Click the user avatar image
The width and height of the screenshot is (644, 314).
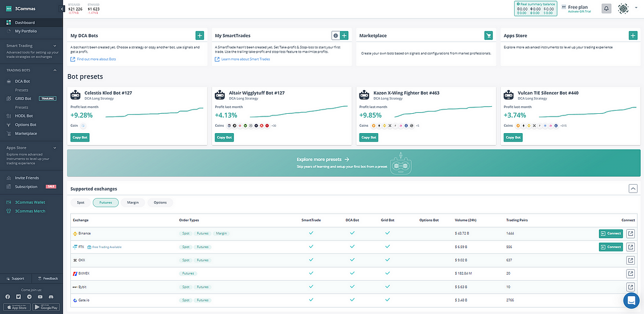pyautogui.click(x=623, y=8)
